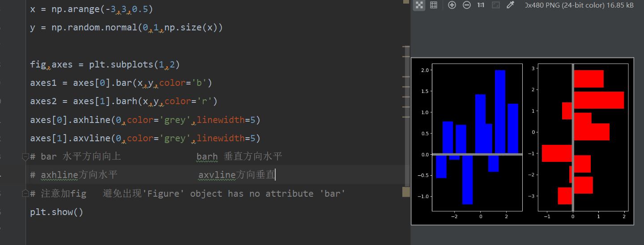The height and width of the screenshot is (245, 644).
Task: Click the fit zoom to window icon
Action: 495,5
